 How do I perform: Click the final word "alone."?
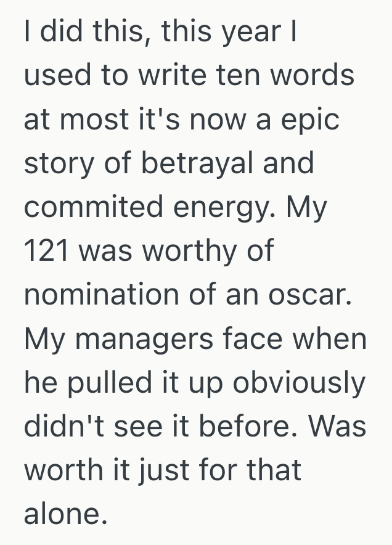click(62, 514)
